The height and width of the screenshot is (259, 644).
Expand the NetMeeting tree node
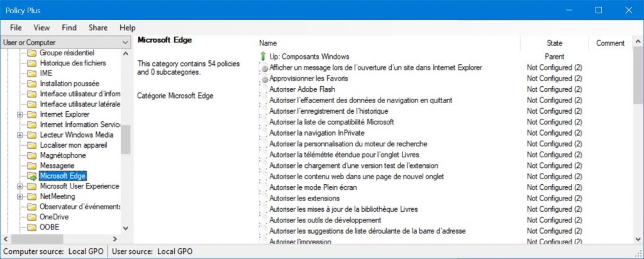19,197
